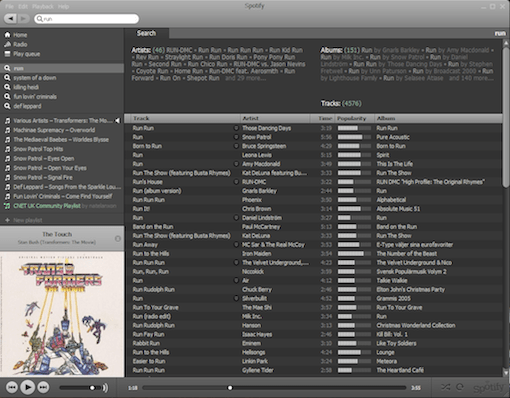Click album 'The Number of the Beast'
This screenshot has width=510, height=398.
click(407, 254)
